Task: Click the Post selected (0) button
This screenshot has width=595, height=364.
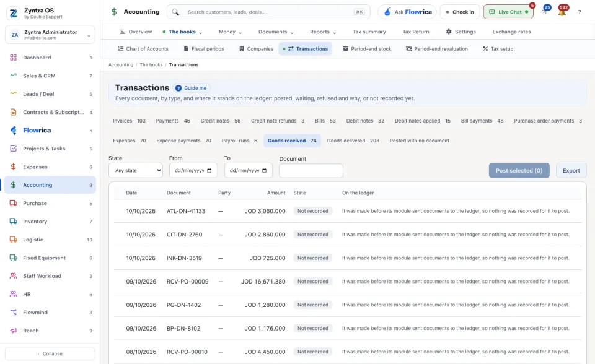Action: pyautogui.click(x=519, y=171)
